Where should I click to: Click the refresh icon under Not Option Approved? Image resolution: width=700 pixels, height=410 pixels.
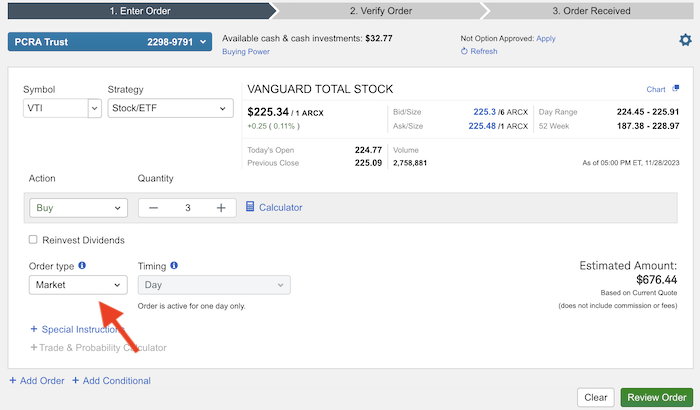[464, 51]
